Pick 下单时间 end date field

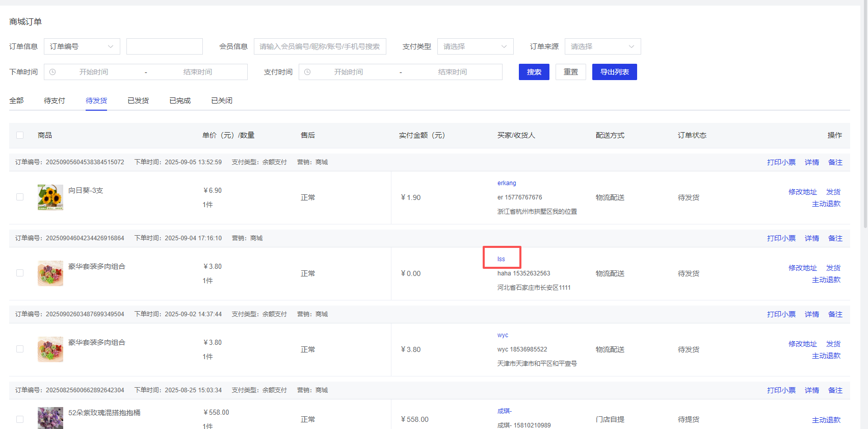click(x=198, y=72)
